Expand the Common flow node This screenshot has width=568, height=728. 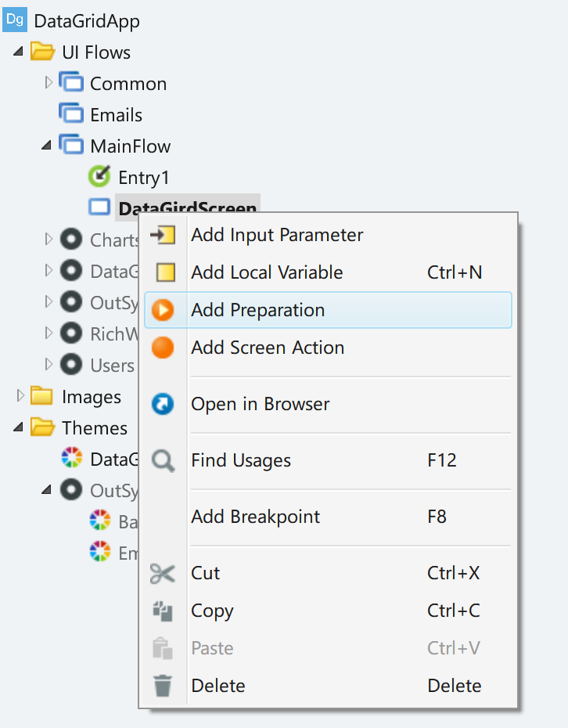click(x=49, y=83)
